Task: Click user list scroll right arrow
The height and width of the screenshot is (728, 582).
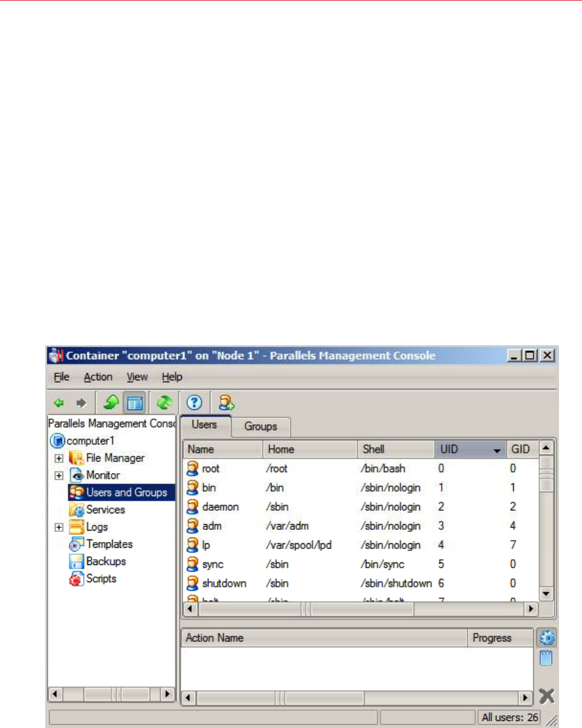Action: (531, 609)
